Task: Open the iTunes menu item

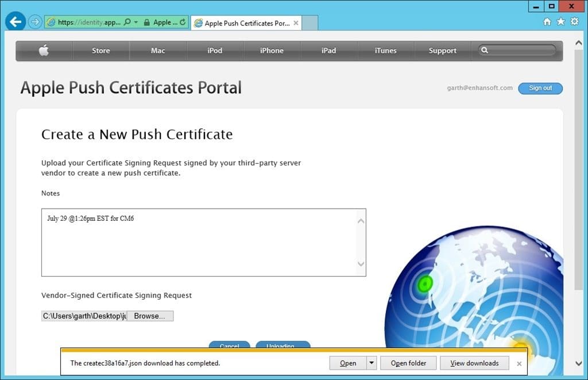Action: click(x=385, y=51)
